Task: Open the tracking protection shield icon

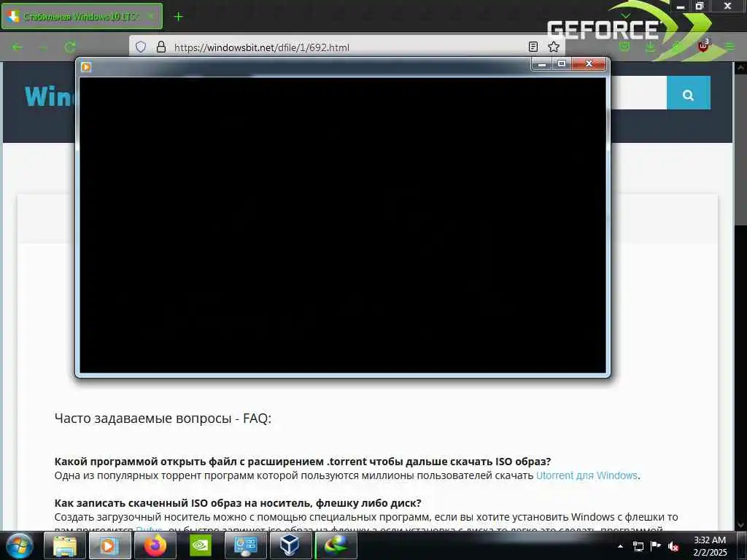Action: (x=141, y=47)
